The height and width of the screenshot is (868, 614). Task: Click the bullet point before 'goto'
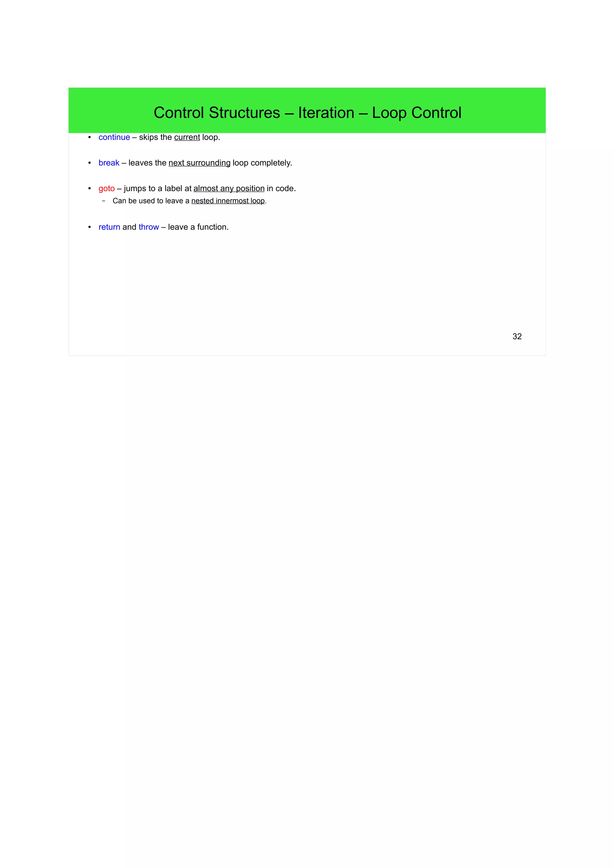90,189
